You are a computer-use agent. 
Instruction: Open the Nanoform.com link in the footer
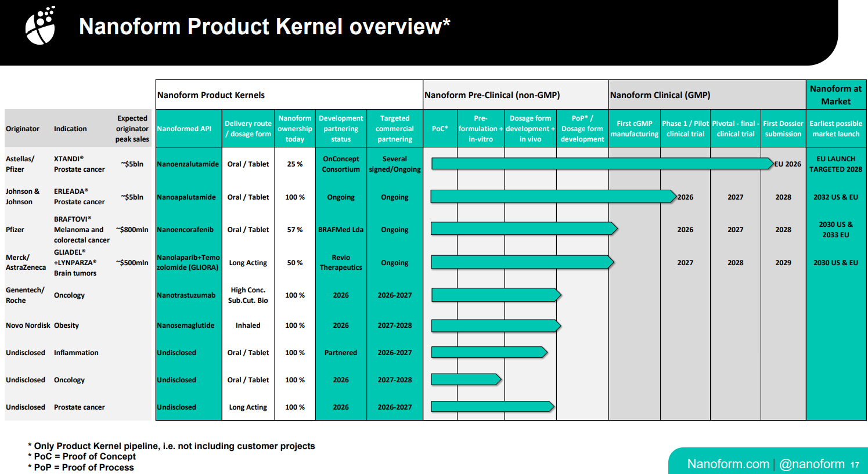click(x=727, y=464)
